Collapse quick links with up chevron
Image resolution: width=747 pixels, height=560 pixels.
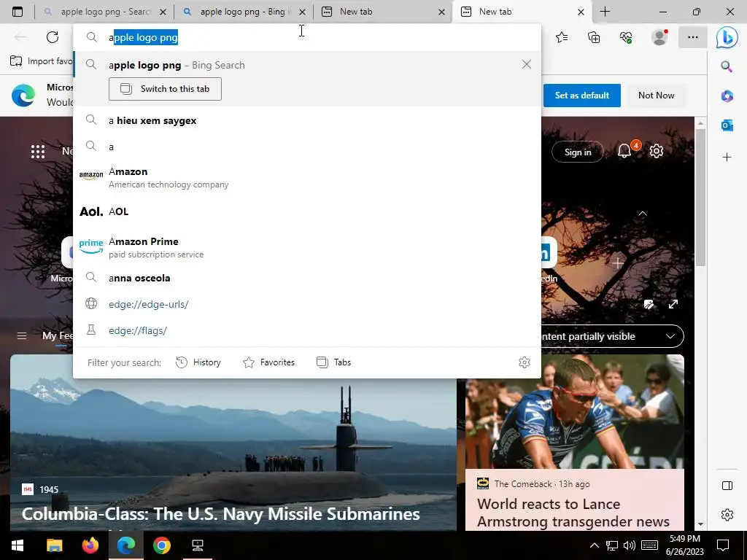pos(643,214)
